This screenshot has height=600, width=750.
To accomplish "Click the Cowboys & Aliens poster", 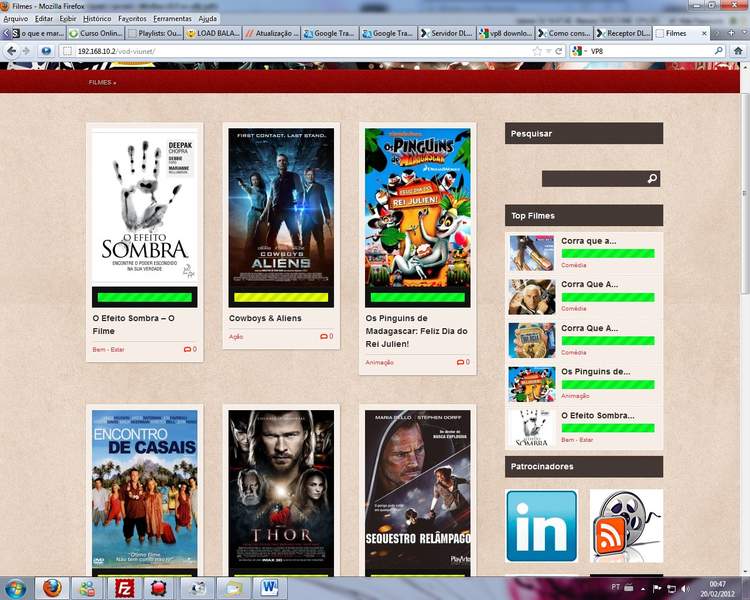I will [x=281, y=208].
